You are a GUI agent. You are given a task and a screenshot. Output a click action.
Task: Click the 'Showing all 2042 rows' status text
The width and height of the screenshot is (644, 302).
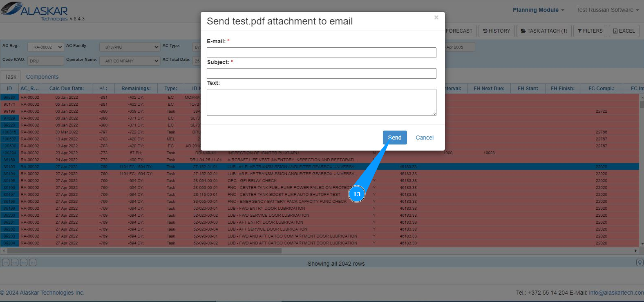(336, 264)
